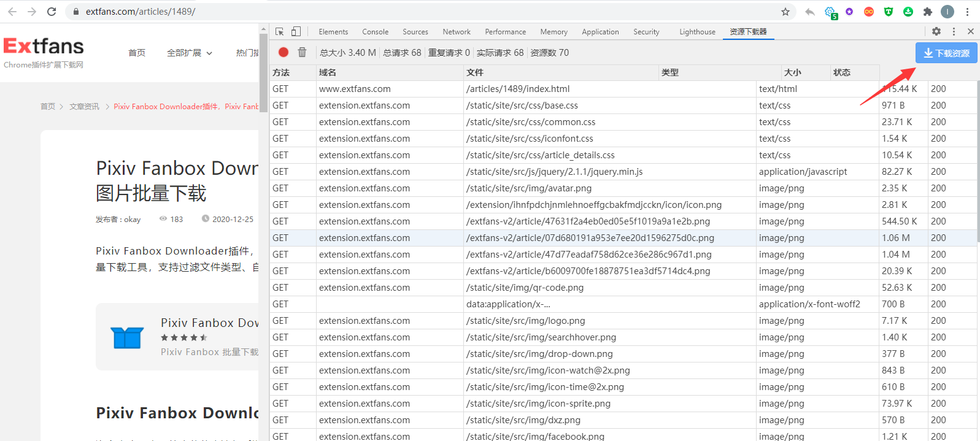Select the 资源下载器 tab

[x=748, y=32]
